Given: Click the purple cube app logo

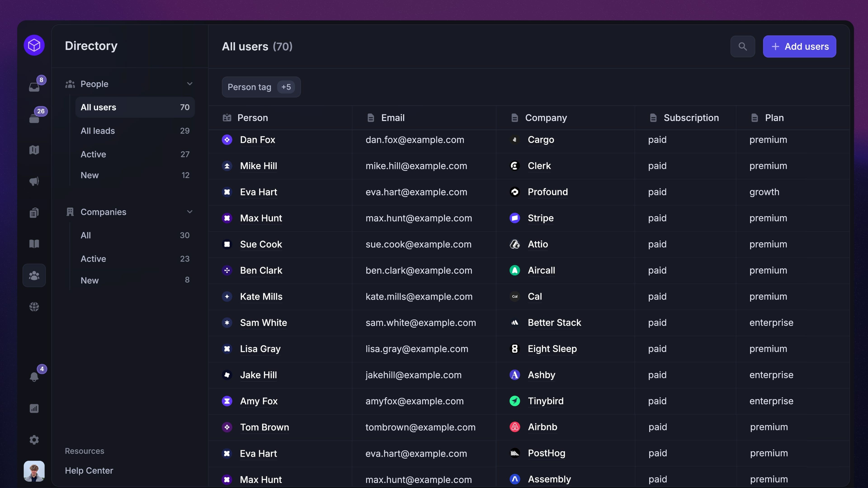Looking at the screenshot, I should click(x=34, y=45).
